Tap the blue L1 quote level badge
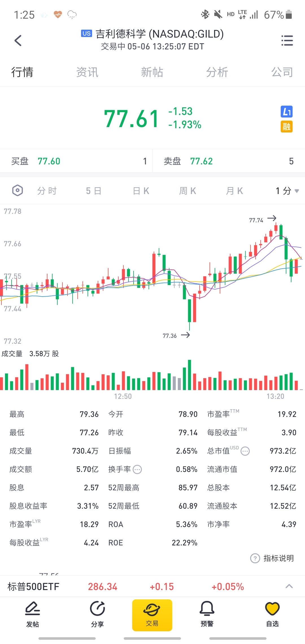 click(x=286, y=112)
